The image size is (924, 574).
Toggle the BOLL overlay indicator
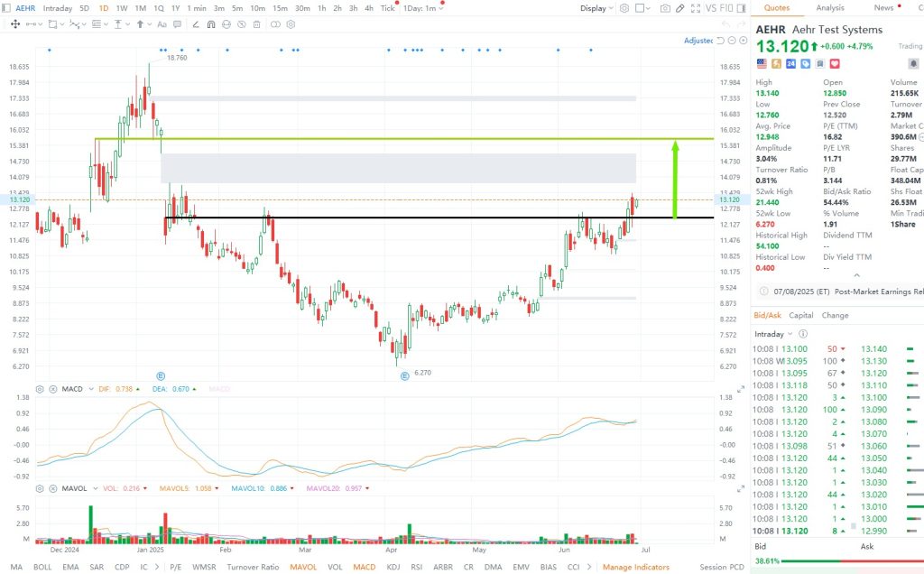pyautogui.click(x=42, y=567)
